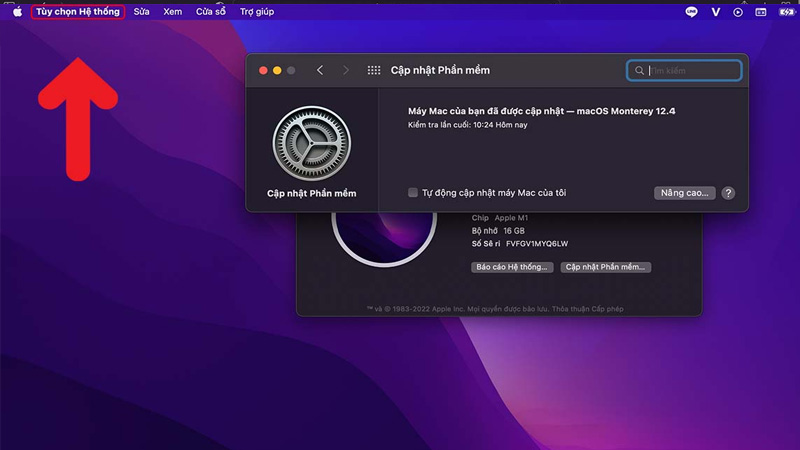This screenshot has height=450, width=800.
Task: Open the Xem menu
Action: [172, 12]
